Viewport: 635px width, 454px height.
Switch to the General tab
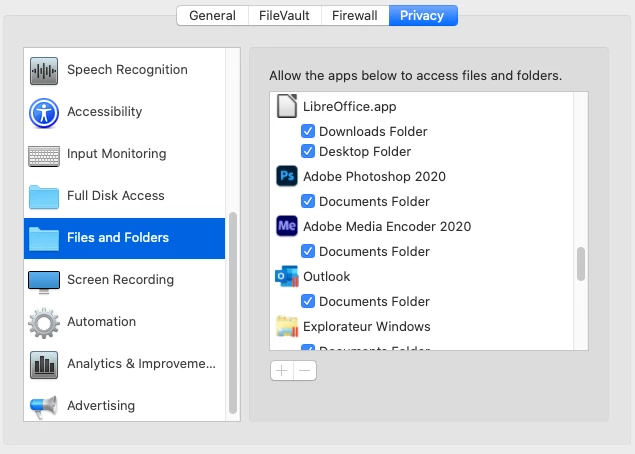coord(212,15)
